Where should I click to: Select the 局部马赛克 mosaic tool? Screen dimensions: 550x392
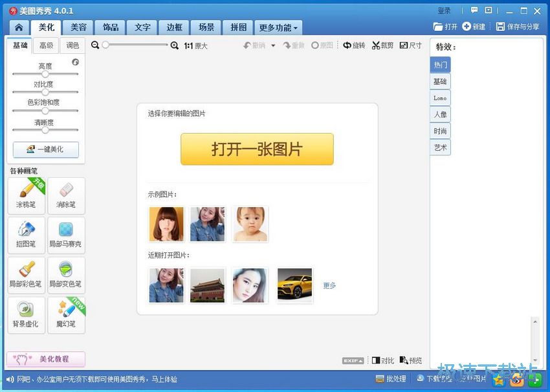[66, 235]
